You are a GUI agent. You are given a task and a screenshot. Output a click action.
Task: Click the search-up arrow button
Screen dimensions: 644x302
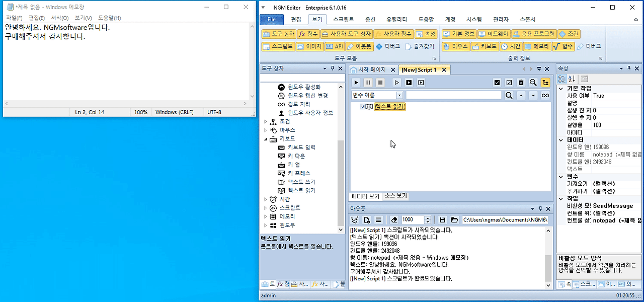[521, 95]
